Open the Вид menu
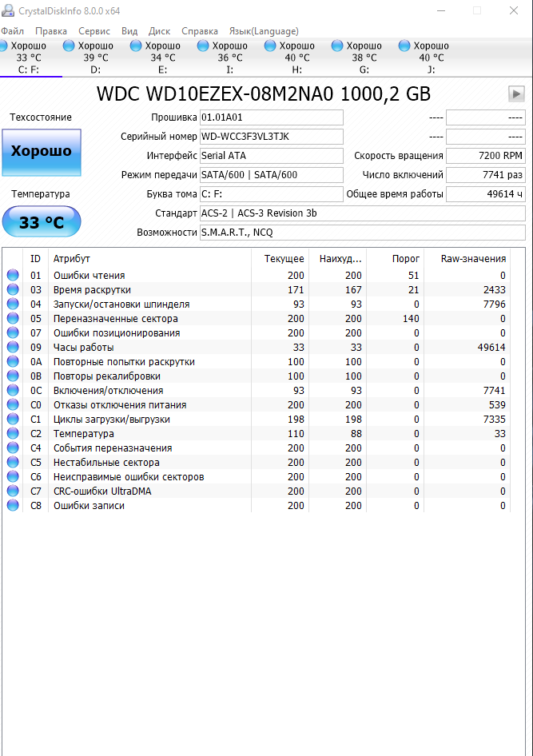 coord(129,31)
